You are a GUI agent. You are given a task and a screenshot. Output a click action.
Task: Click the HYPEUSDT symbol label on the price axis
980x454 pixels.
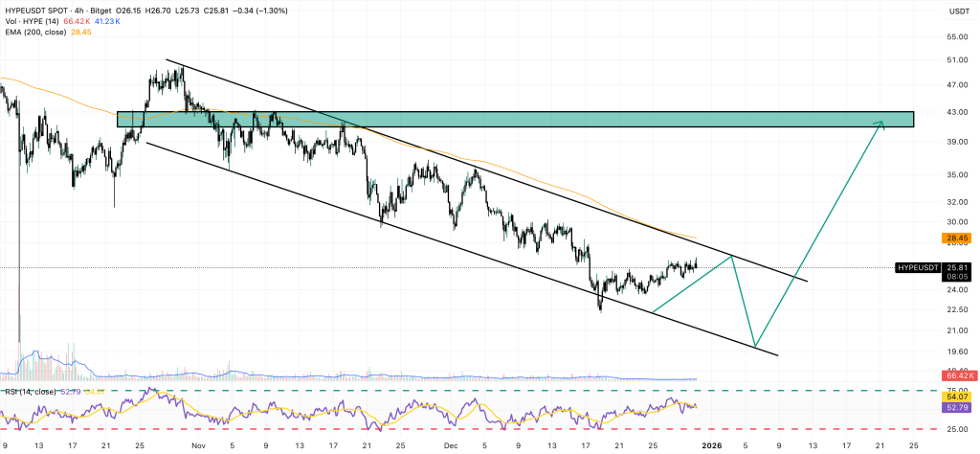click(x=918, y=267)
